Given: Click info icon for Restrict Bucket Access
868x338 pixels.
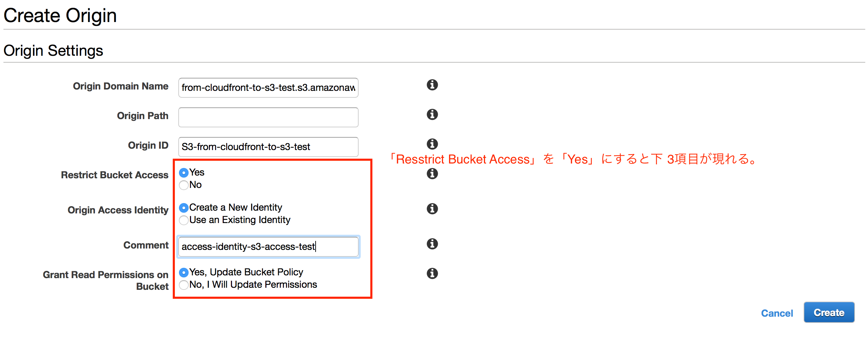Looking at the screenshot, I should click(x=432, y=173).
